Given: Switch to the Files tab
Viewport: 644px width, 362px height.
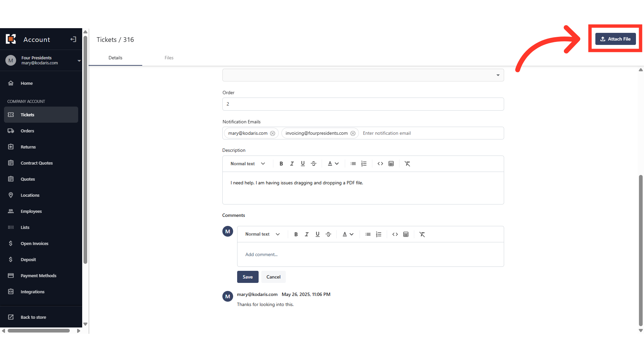Looking at the screenshot, I should pos(169,58).
